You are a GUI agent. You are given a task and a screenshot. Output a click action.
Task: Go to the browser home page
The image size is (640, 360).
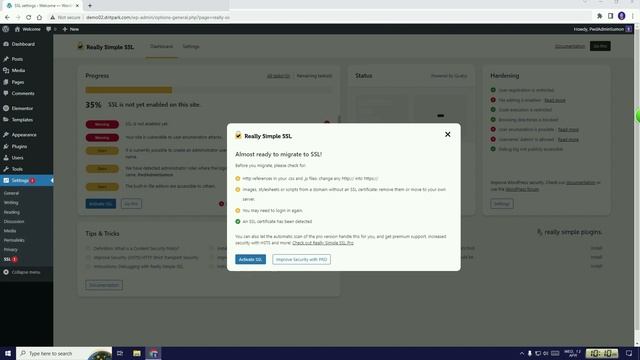39,17
